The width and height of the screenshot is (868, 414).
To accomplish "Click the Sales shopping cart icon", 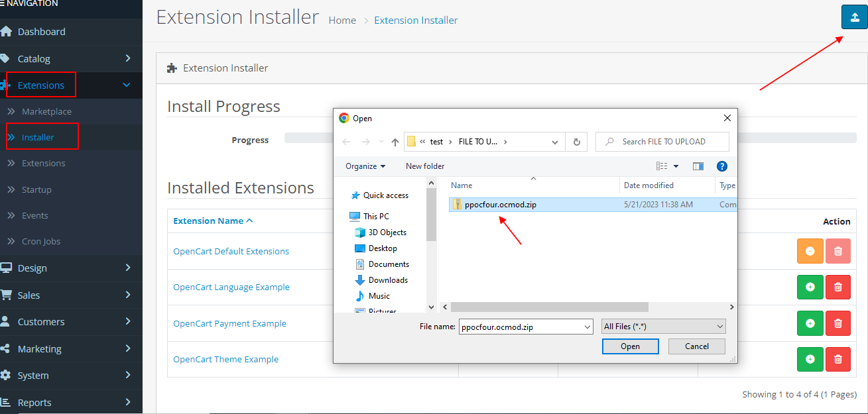I will (x=6, y=295).
